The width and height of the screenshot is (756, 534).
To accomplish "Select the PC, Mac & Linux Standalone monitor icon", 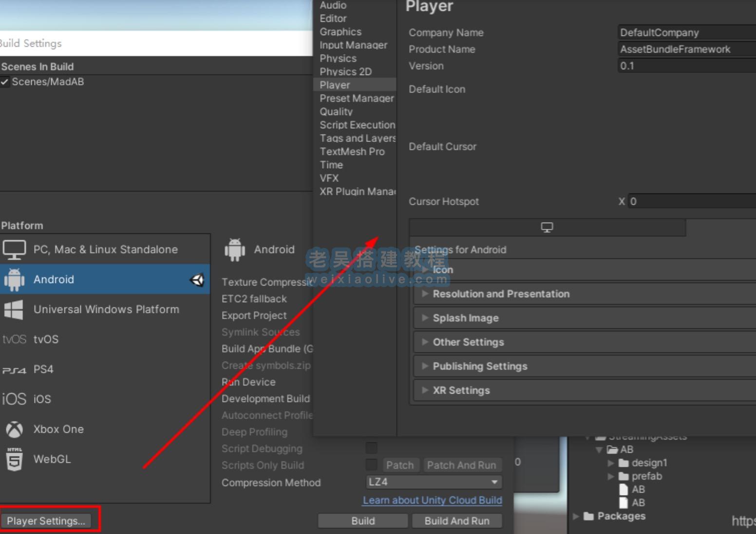I will (x=14, y=250).
